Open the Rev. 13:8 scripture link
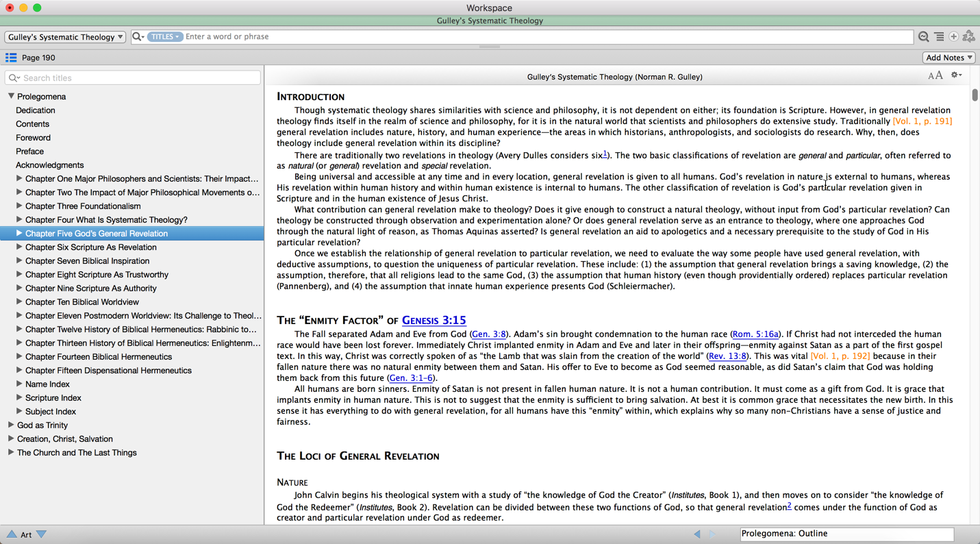This screenshot has height=544, width=980. 727,356
